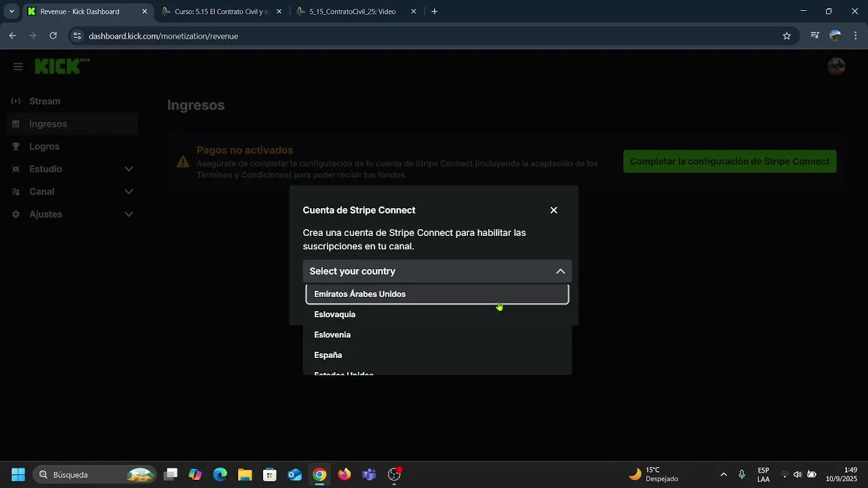Open the user avatar menu

pyautogui.click(x=836, y=66)
